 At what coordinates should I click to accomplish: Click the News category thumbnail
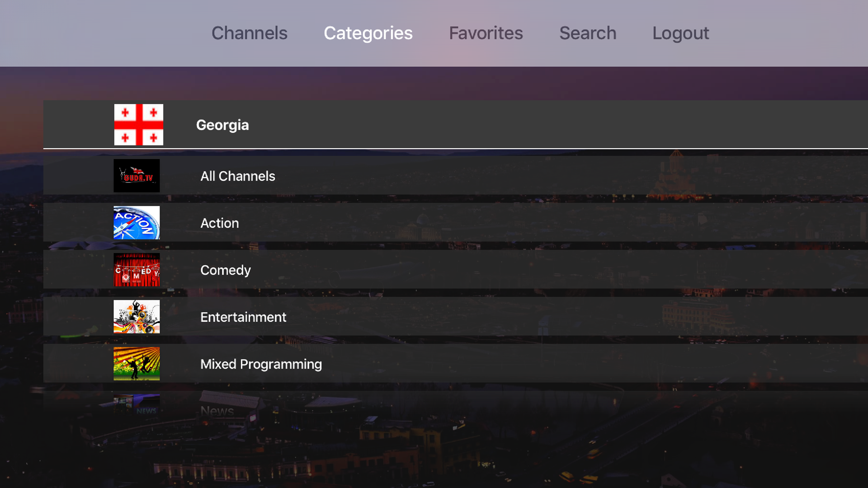coord(137,405)
